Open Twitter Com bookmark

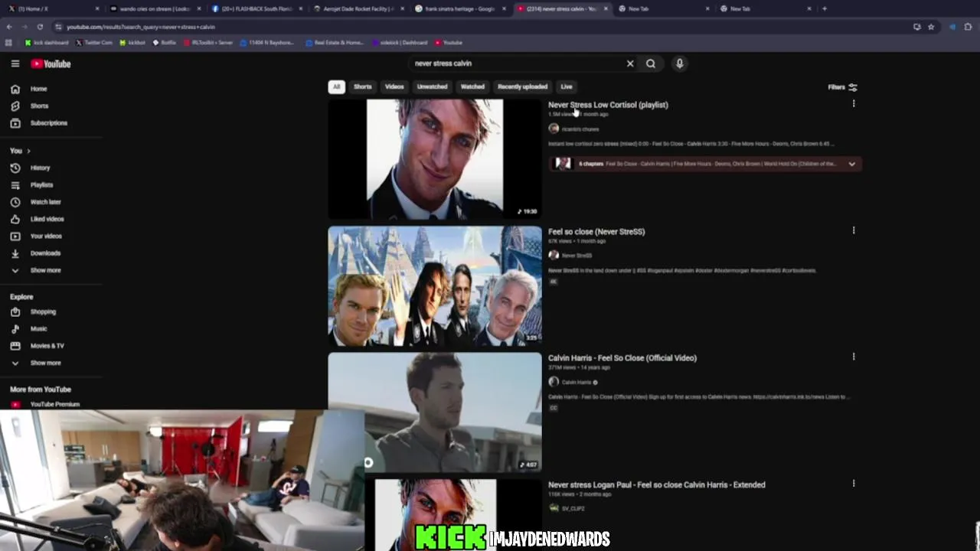[x=93, y=43]
